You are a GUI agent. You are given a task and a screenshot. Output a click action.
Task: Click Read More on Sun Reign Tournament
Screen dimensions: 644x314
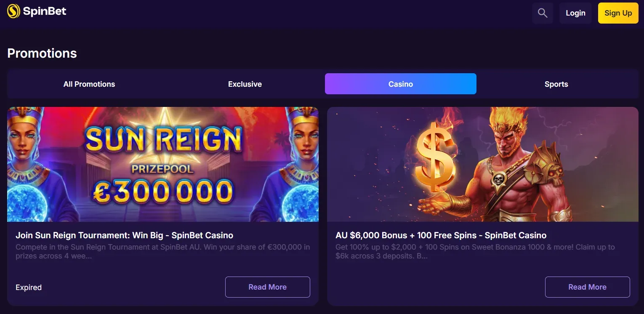[x=267, y=287]
